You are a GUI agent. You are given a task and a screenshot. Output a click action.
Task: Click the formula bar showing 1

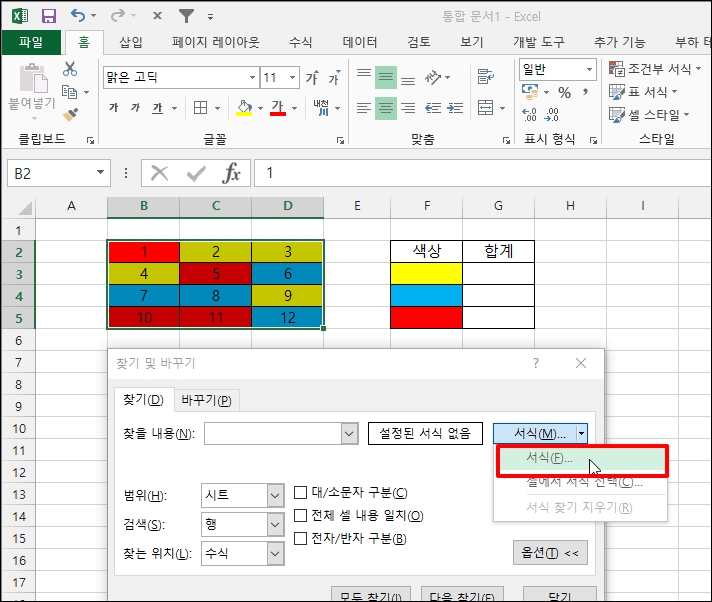point(482,173)
